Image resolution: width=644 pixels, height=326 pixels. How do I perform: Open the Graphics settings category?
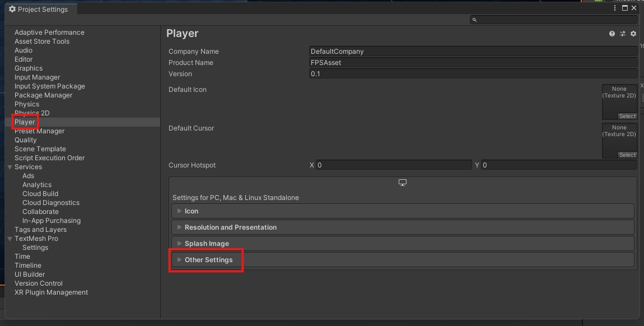[x=29, y=68]
